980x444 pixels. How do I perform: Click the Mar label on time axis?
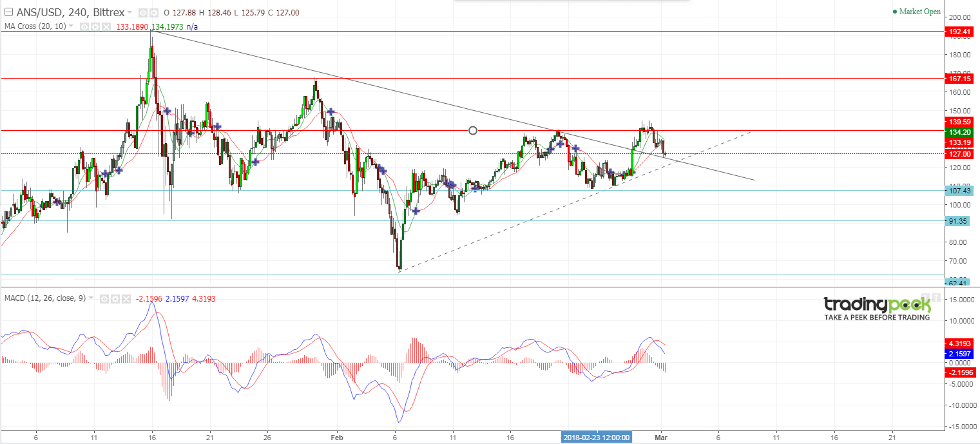661,436
